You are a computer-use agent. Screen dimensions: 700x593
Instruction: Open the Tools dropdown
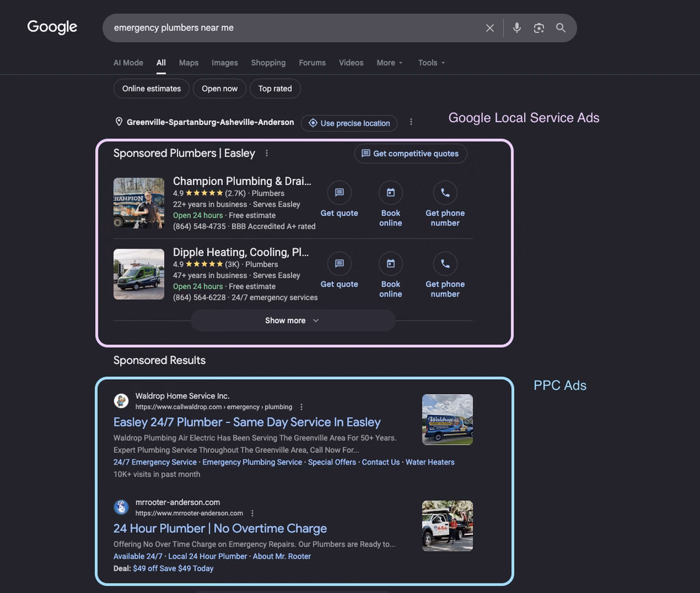[x=431, y=63]
